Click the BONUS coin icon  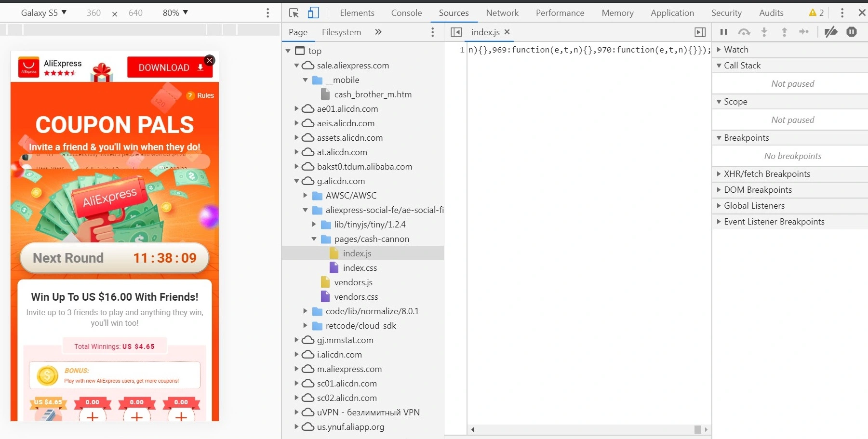[47, 375]
